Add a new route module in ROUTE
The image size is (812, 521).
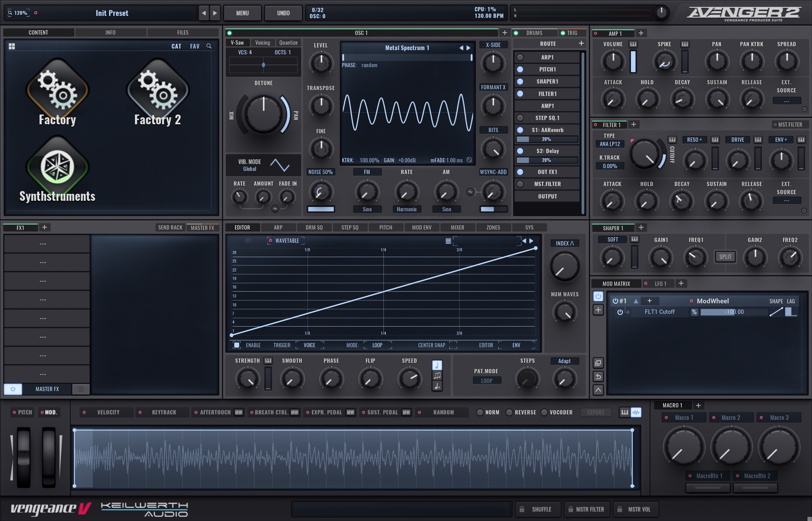pos(581,44)
